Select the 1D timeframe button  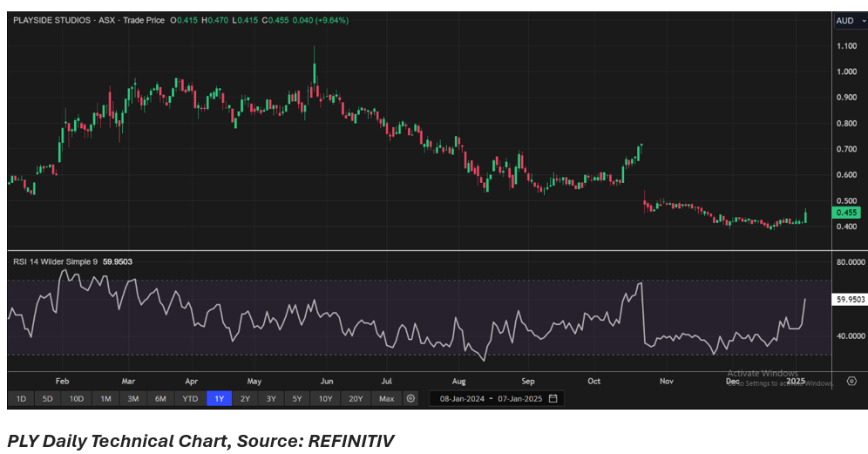point(21,398)
